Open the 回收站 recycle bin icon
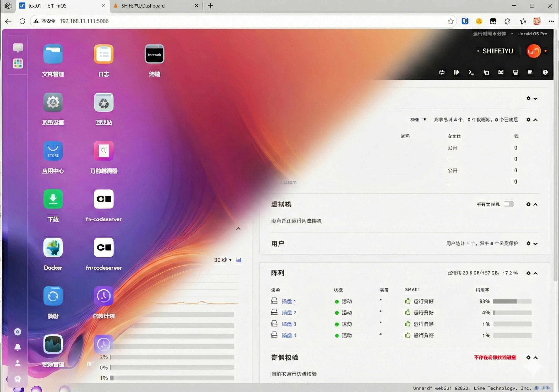Viewport: 559px width, 392px height. point(103,103)
